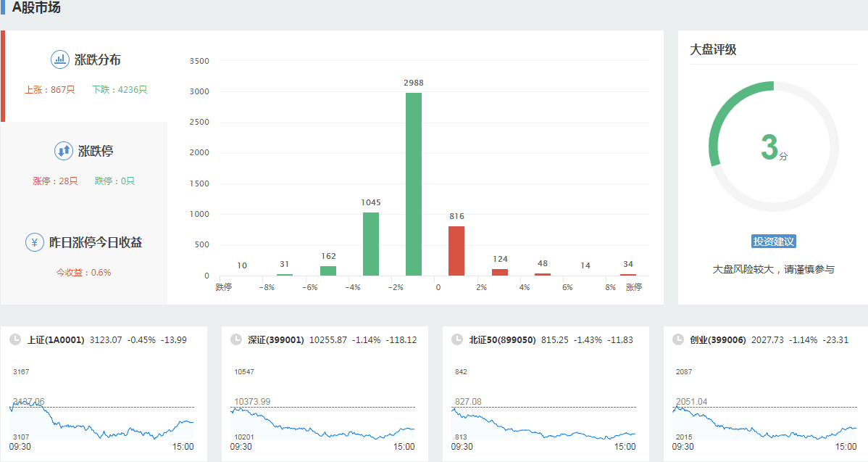Click the 大盘评级 score ring showing 3分

pyautogui.click(x=773, y=147)
